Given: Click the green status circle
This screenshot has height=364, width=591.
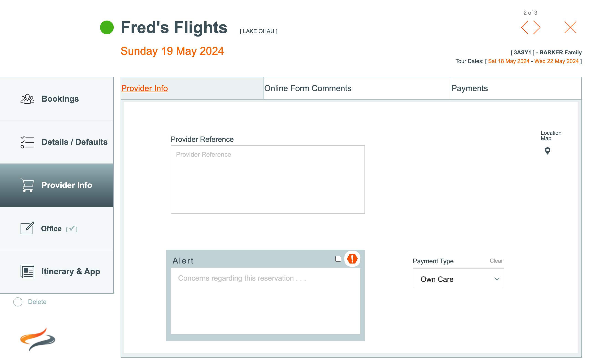Looking at the screenshot, I should click(x=107, y=27).
